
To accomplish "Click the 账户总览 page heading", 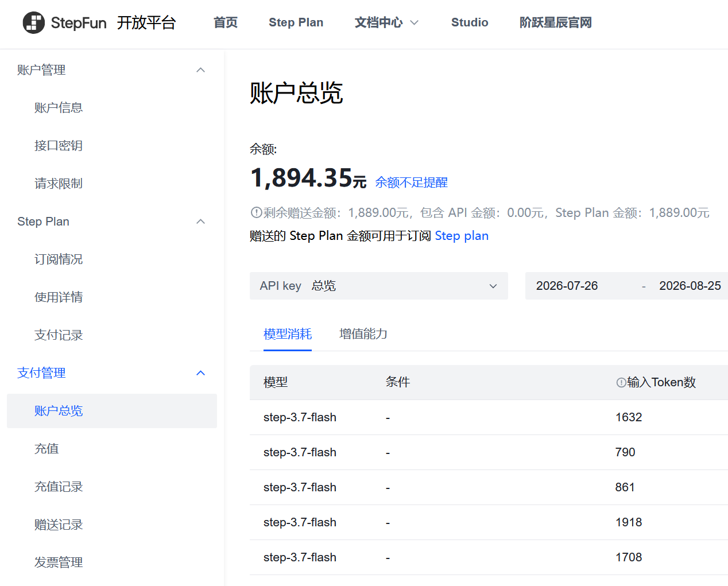I will 296,93.
